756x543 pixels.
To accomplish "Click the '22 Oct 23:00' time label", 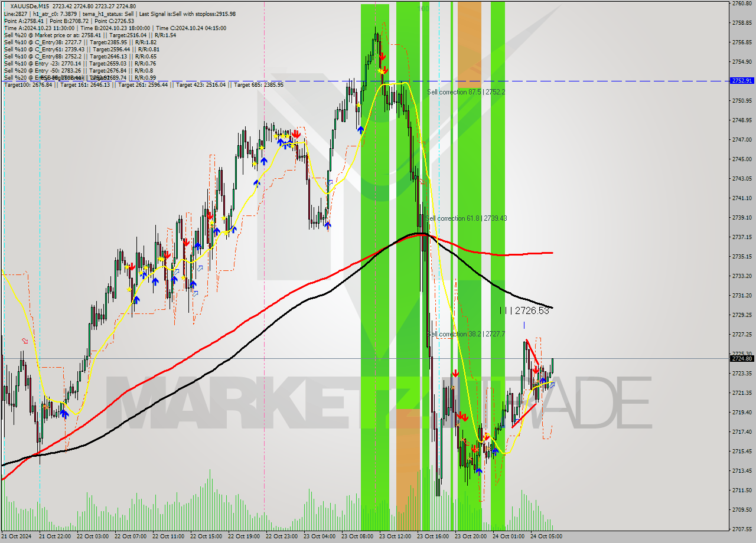I will pyautogui.click(x=282, y=537).
